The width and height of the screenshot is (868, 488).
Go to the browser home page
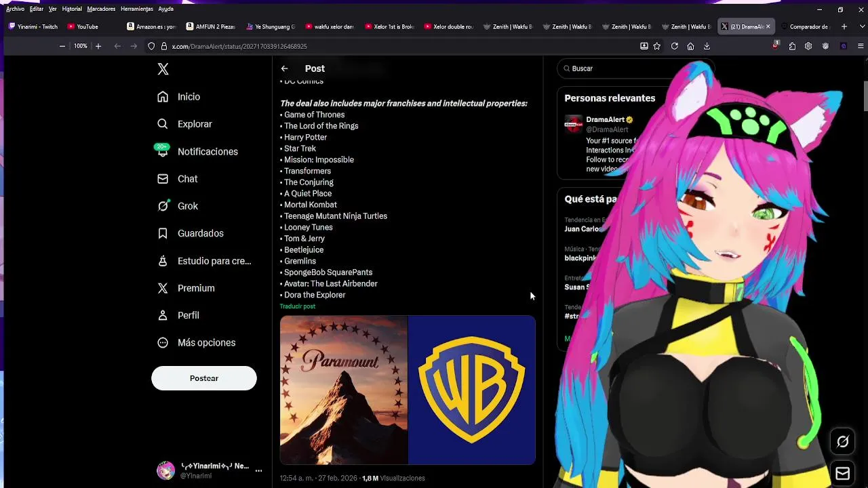[x=690, y=46]
